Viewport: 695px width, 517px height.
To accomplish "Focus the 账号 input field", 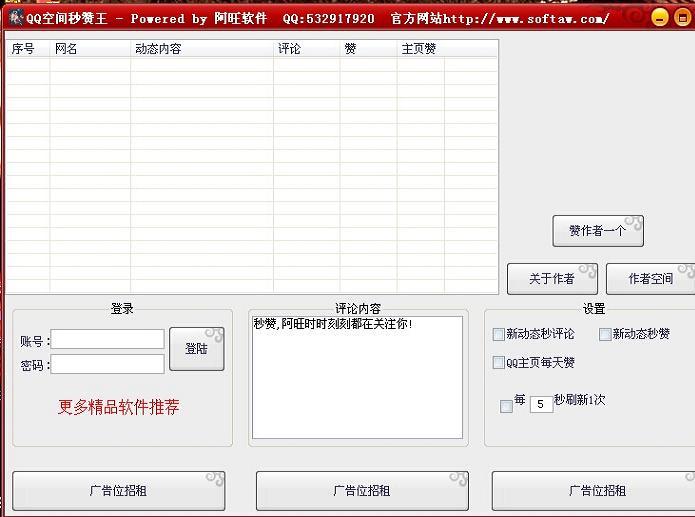I will click(x=107, y=339).
